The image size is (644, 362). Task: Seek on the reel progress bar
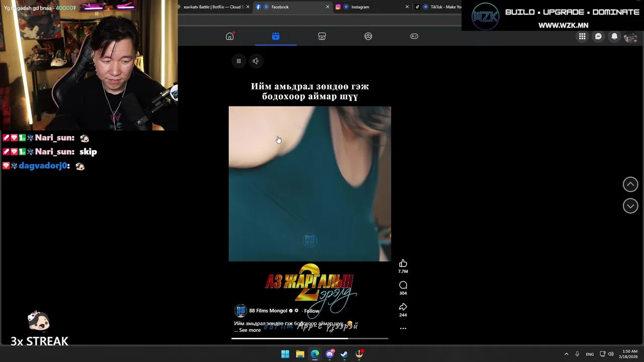pos(309,338)
